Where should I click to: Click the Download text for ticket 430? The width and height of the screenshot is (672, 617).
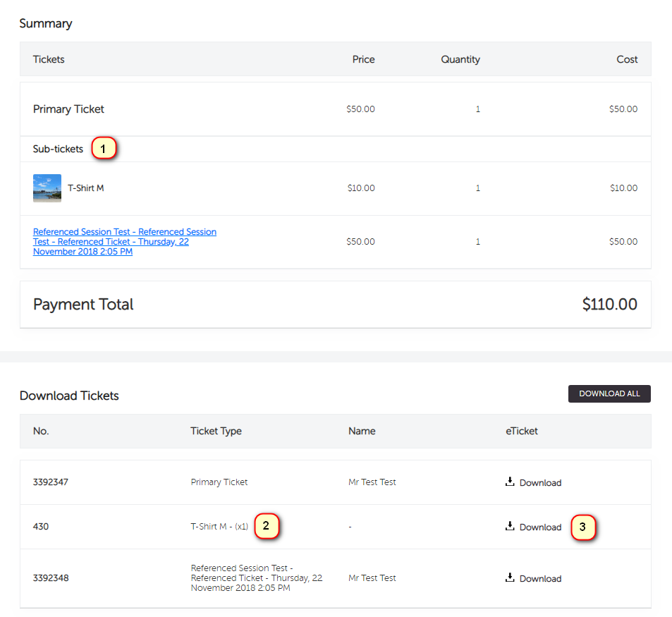pos(540,527)
